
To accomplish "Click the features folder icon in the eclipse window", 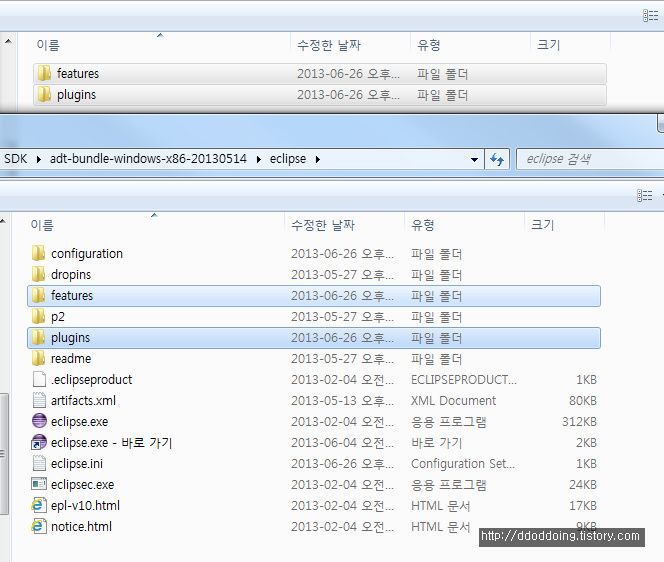I will point(38,295).
